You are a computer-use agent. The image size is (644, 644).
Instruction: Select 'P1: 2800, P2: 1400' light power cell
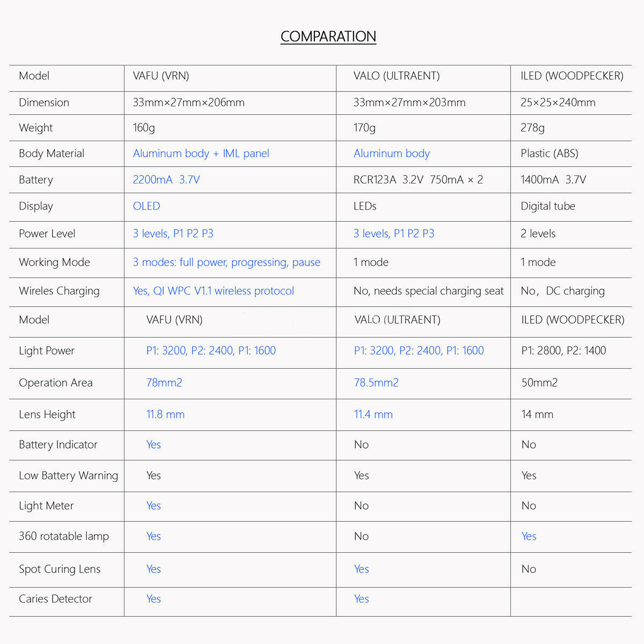point(563,351)
